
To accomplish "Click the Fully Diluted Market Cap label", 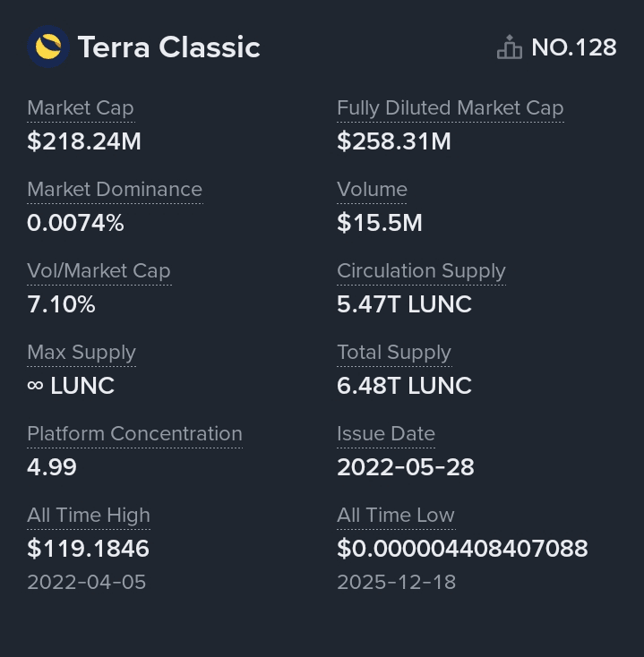I will 450,108.
